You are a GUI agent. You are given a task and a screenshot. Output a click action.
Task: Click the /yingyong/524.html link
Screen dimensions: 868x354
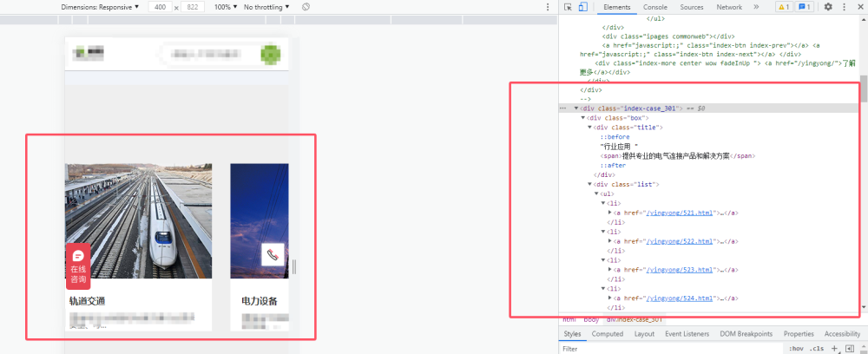tap(680, 298)
